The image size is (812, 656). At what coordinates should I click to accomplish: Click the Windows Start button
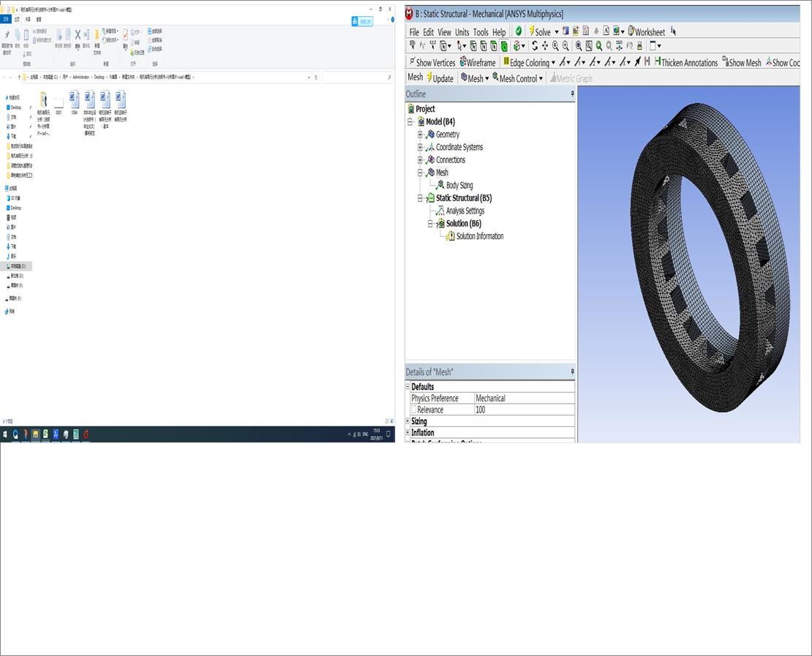(x=5, y=434)
